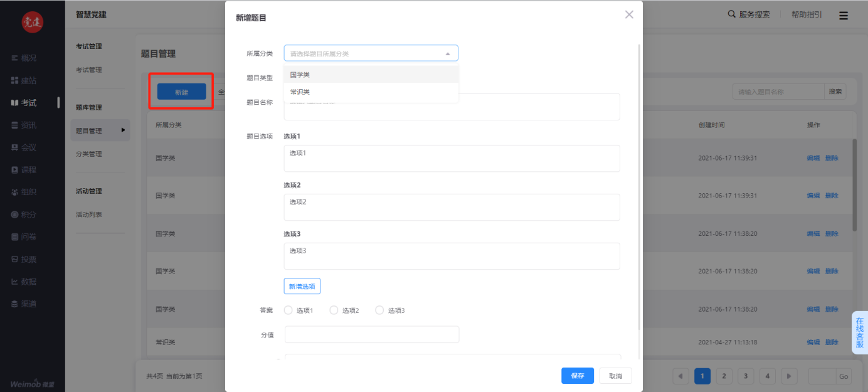
Task: Click the Weimob logo at sidebar bottom
Action: pyautogui.click(x=32, y=383)
